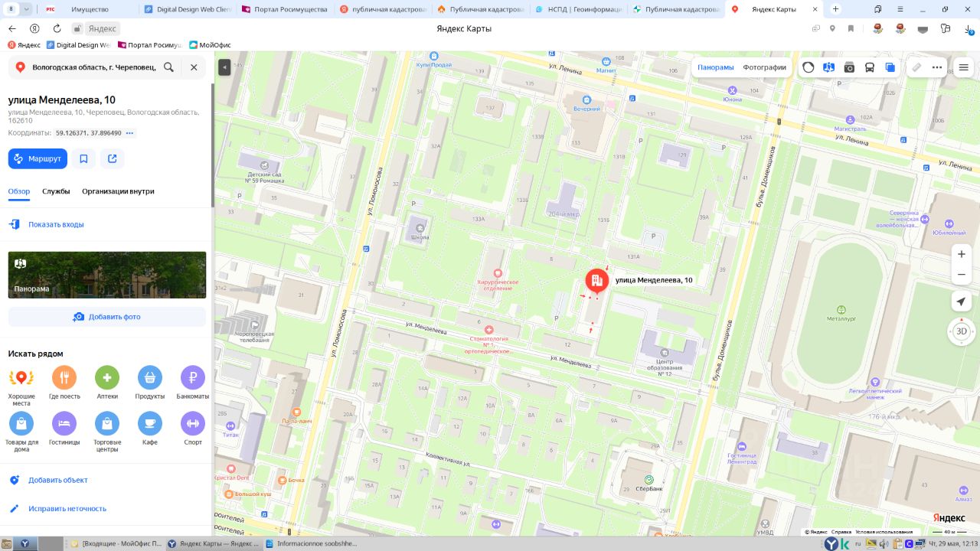Open the Организации внутри tab

pos(118,191)
